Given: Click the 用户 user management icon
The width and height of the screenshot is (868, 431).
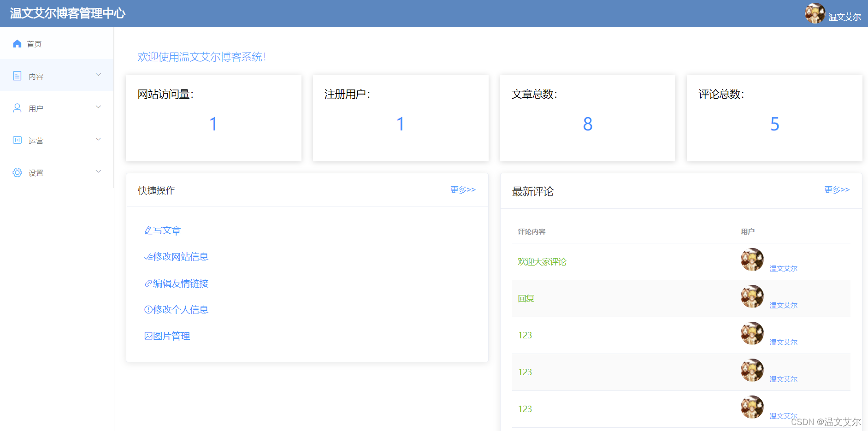Looking at the screenshot, I should (x=18, y=108).
